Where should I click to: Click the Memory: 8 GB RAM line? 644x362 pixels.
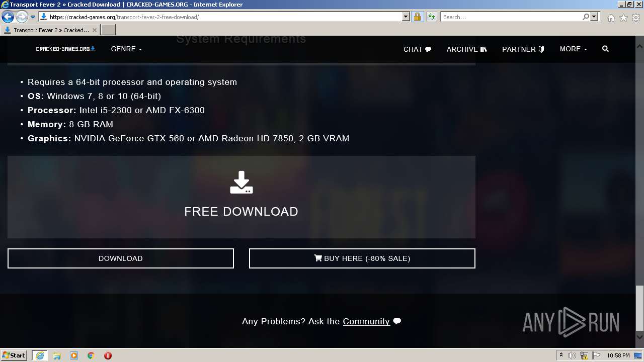(x=70, y=124)
